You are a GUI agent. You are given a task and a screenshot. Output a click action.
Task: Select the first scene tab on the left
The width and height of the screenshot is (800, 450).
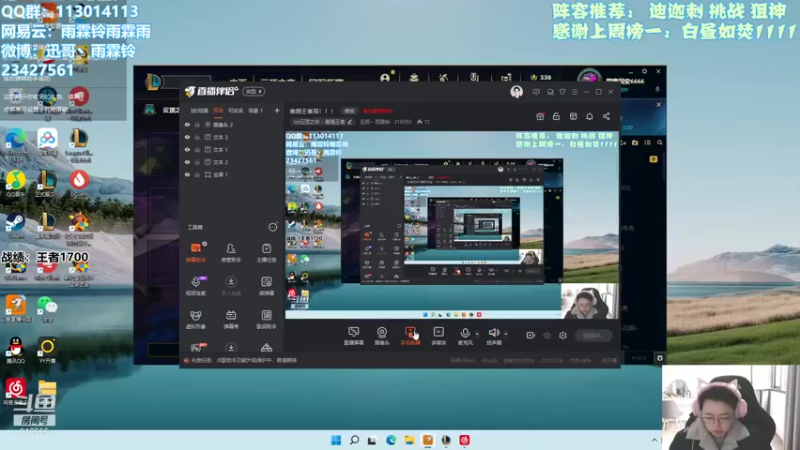click(x=199, y=111)
